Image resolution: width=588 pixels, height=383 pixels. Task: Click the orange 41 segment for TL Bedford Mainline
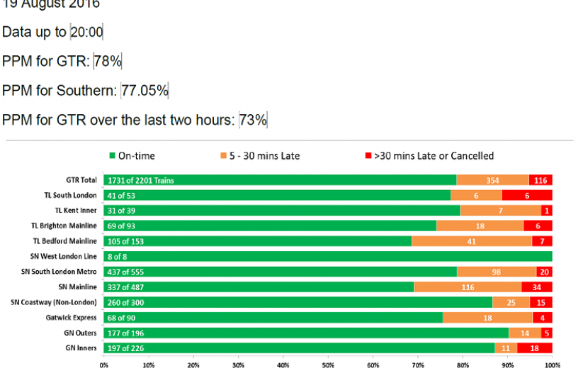471,241
